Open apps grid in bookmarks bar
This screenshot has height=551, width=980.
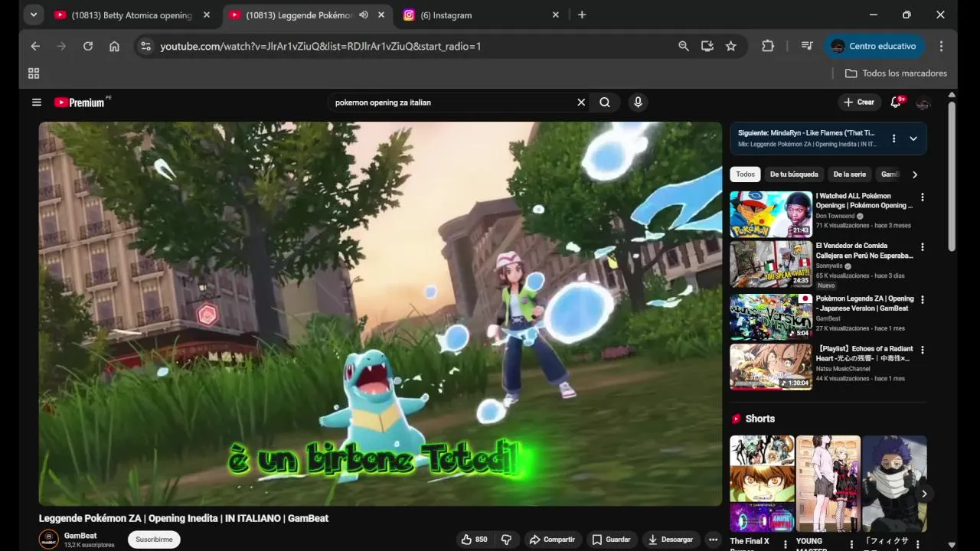[x=34, y=73]
